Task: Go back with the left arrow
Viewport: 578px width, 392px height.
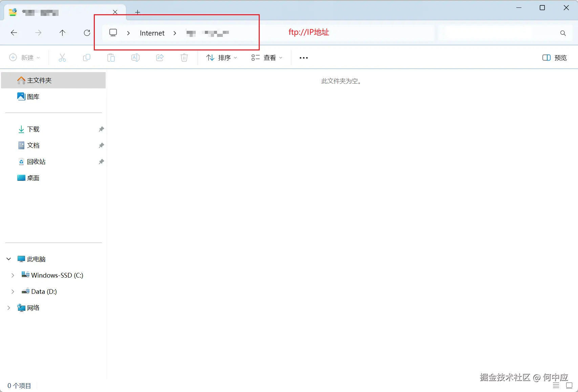Action: click(x=14, y=33)
